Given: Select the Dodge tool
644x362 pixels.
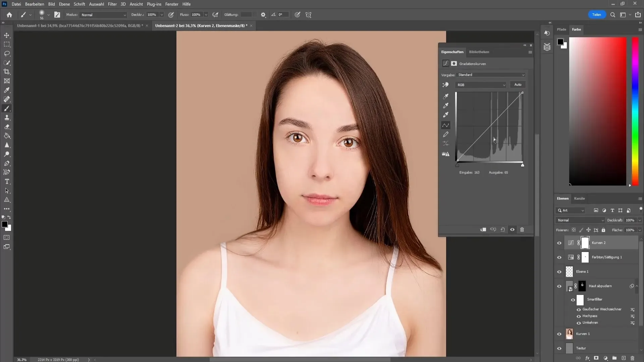Looking at the screenshot, I should click(7, 154).
